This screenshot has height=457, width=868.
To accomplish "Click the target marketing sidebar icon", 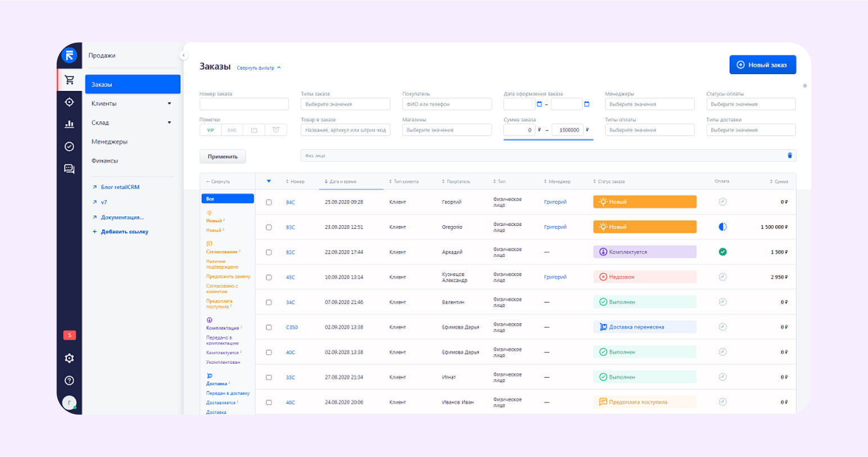I will click(69, 102).
